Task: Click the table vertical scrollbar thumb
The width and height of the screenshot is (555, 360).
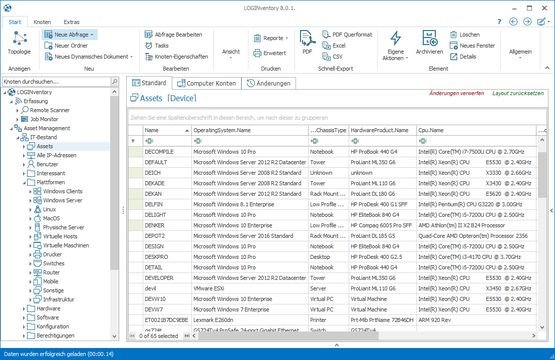Action: [x=542, y=175]
